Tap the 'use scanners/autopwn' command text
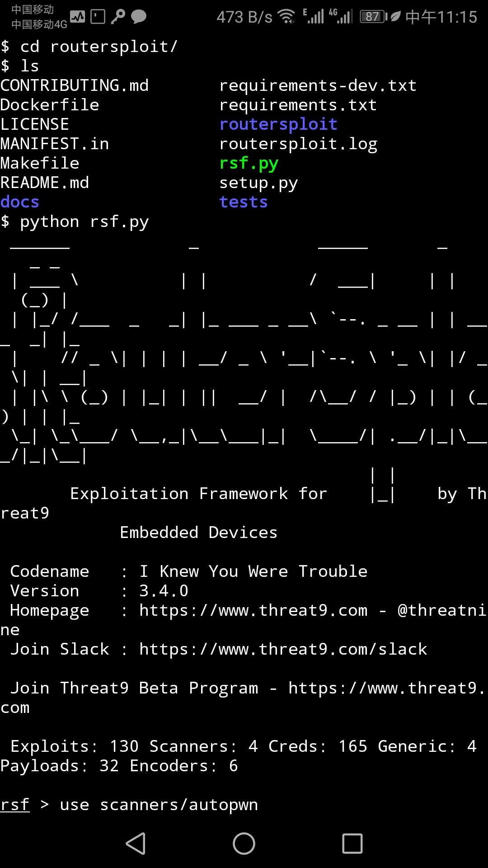Viewport: 488px width, 868px height. click(x=159, y=805)
